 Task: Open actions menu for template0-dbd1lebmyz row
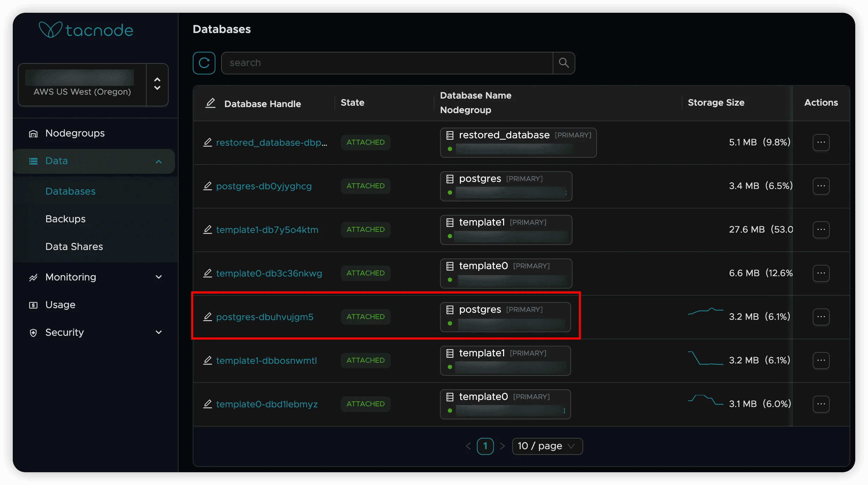tap(821, 404)
